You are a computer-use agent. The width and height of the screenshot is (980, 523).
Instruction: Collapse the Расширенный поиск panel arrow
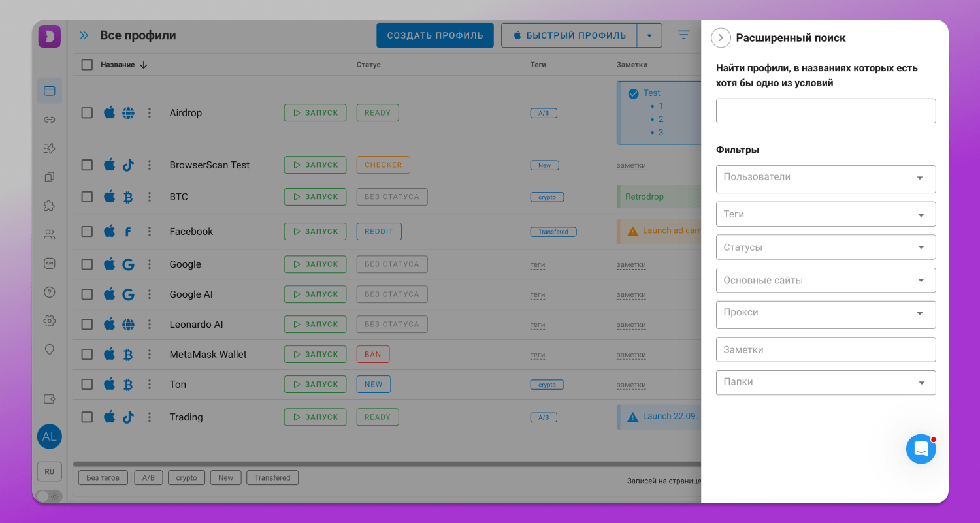(x=721, y=38)
